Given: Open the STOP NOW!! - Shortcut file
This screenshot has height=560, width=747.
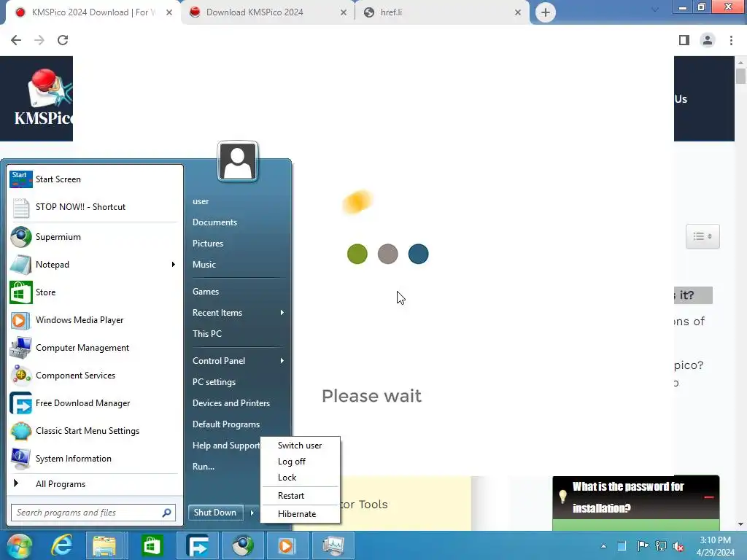Looking at the screenshot, I should [x=94, y=206].
